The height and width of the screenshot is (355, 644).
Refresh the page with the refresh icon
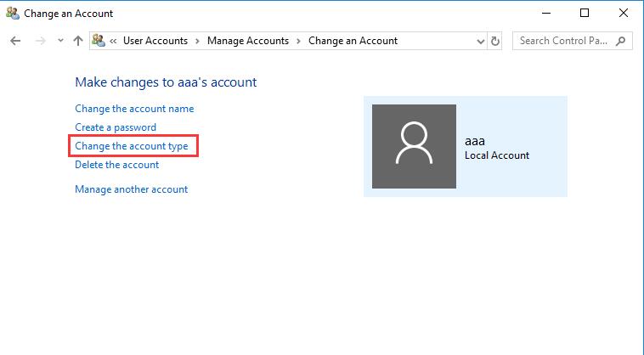(495, 41)
